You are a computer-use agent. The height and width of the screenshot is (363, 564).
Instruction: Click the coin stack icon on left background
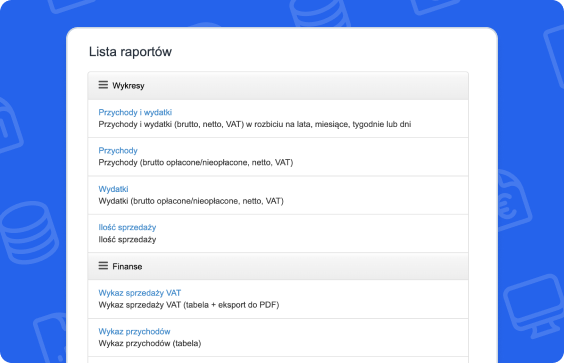pyautogui.click(x=29, y=232)
